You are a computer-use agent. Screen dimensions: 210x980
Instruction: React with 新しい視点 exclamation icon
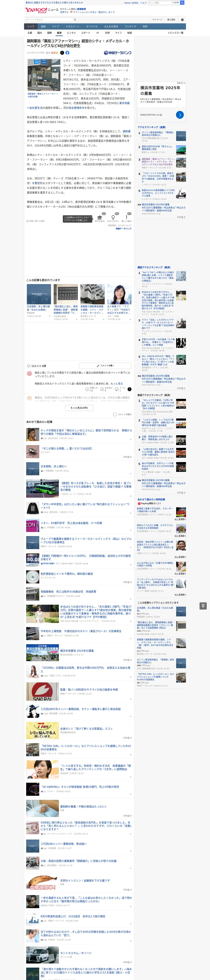(x=127, y=217)
